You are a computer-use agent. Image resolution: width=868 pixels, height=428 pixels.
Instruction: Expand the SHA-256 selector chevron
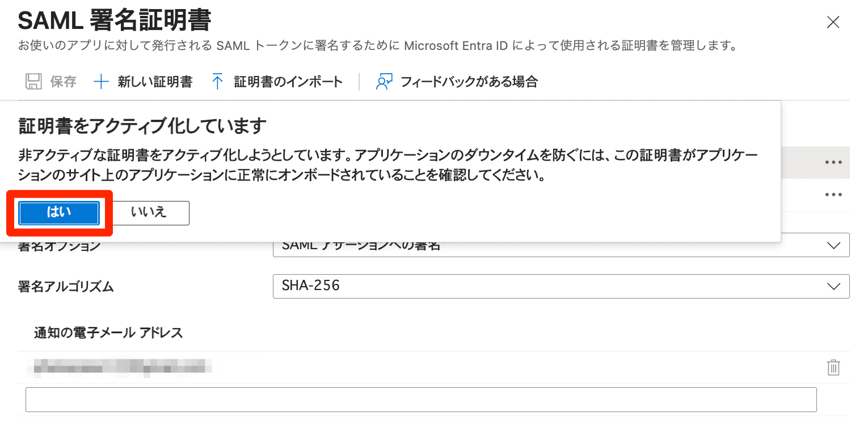834,286
